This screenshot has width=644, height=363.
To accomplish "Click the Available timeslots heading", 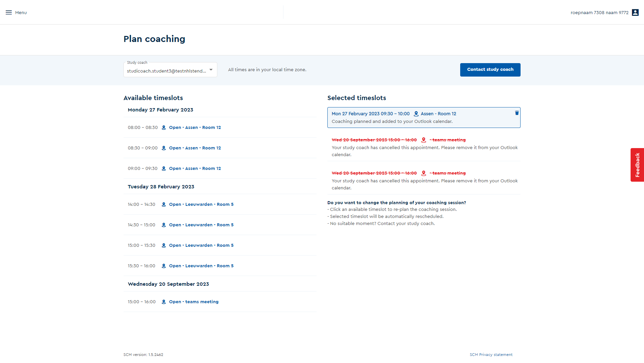I will pos(153,98).
